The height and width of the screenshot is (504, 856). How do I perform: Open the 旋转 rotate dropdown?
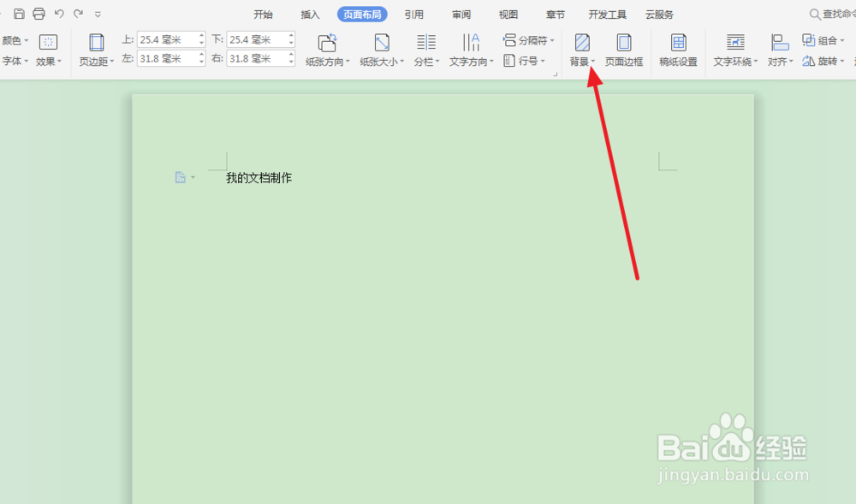pyautogui.click(x=823, y=61)
